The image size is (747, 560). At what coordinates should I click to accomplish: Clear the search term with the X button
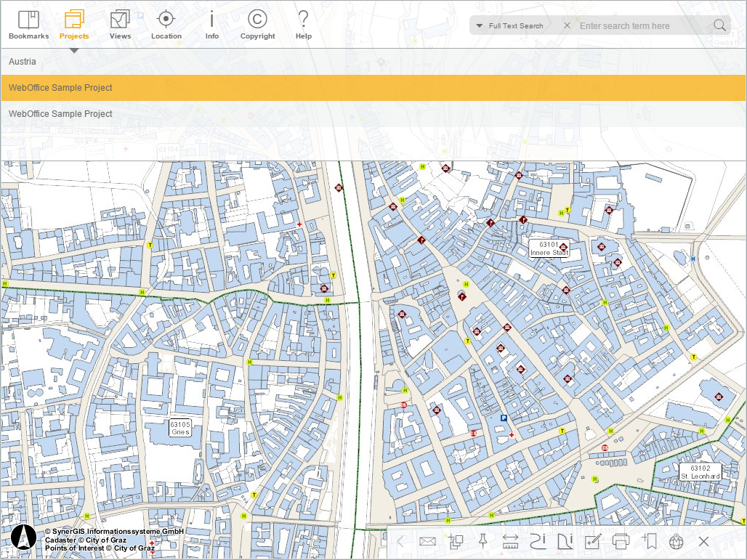pos(567,25)
